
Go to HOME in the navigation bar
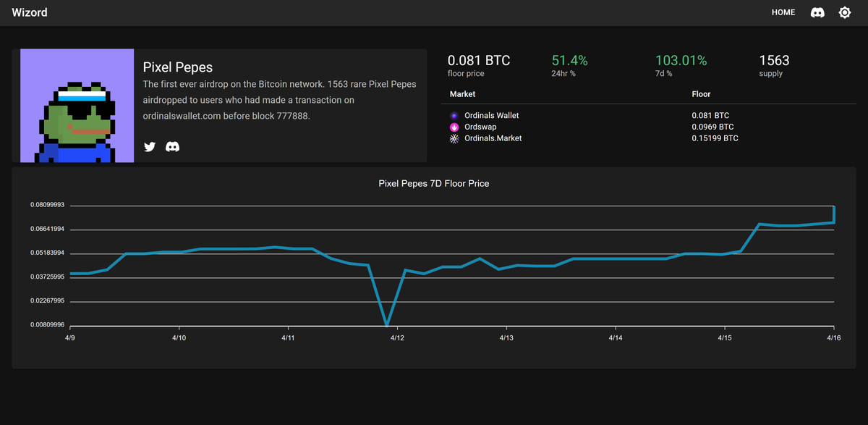point(783,12)
